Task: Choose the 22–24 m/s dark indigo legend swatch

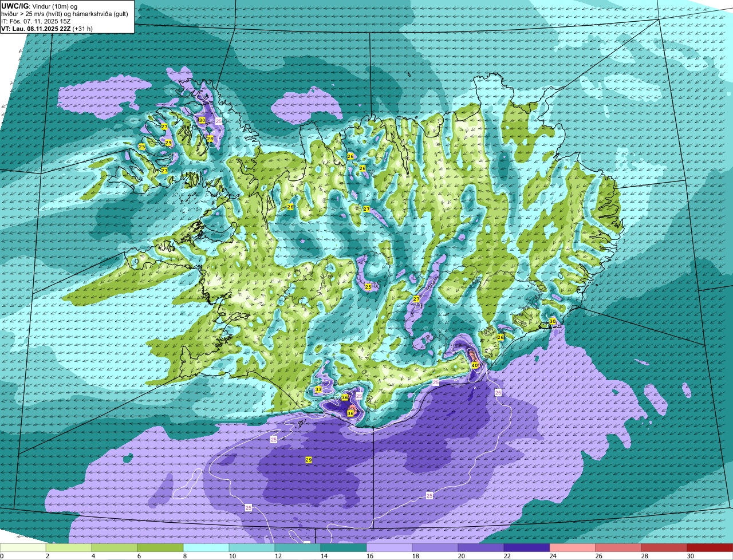Action: (527, 547)
